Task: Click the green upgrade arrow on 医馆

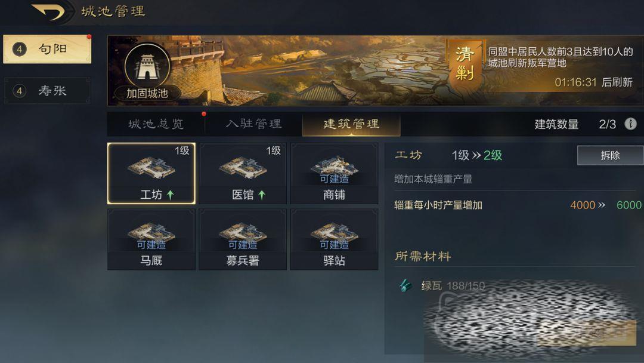Action: (x=262, y=195)
